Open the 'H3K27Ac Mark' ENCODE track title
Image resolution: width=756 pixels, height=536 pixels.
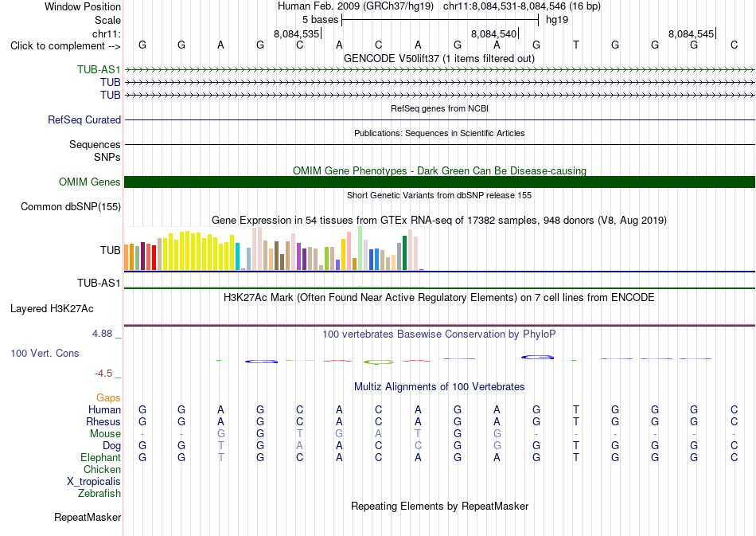pos(439,297)
